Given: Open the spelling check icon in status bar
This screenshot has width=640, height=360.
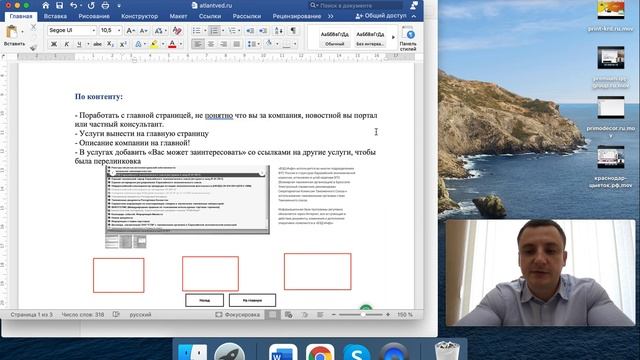Looking at the screenshot, I should click(x=116, y=314).
